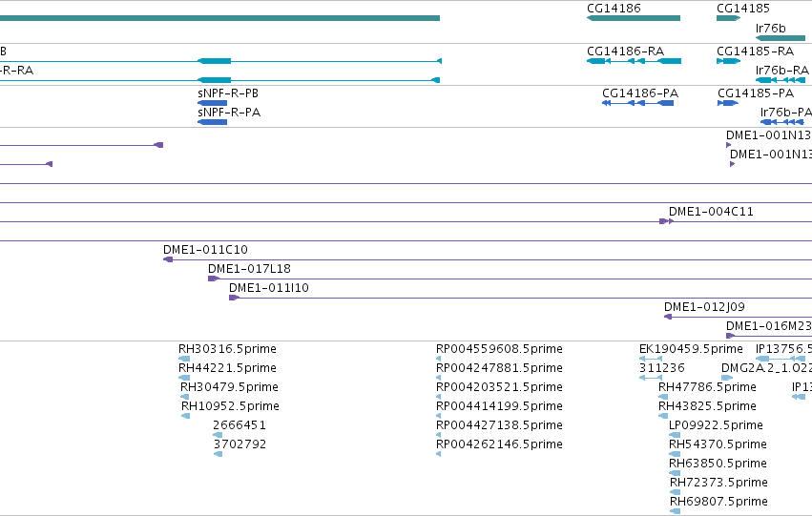The height and width of the screenshot is (516, 812).
Task: Click the DME1-012J09 purple end marker
Action: pos(668,317)
